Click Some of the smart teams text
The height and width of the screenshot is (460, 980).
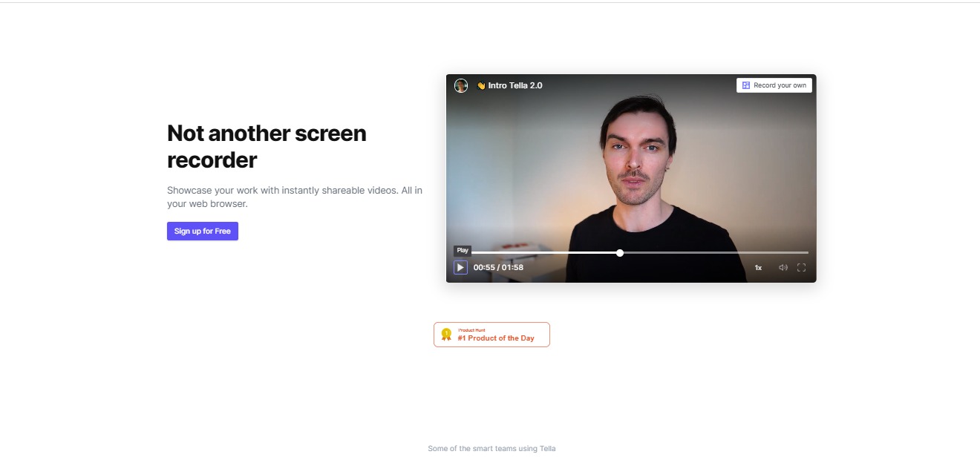[491, 449]
